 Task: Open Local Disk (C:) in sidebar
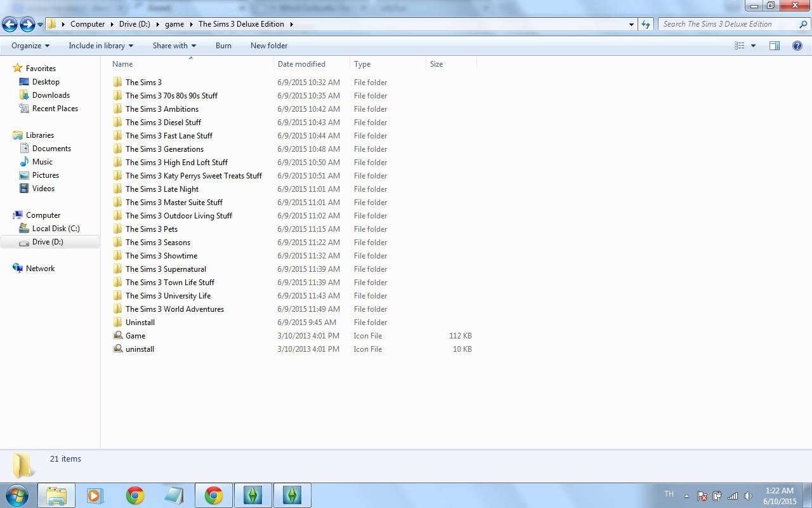point(56,229)
